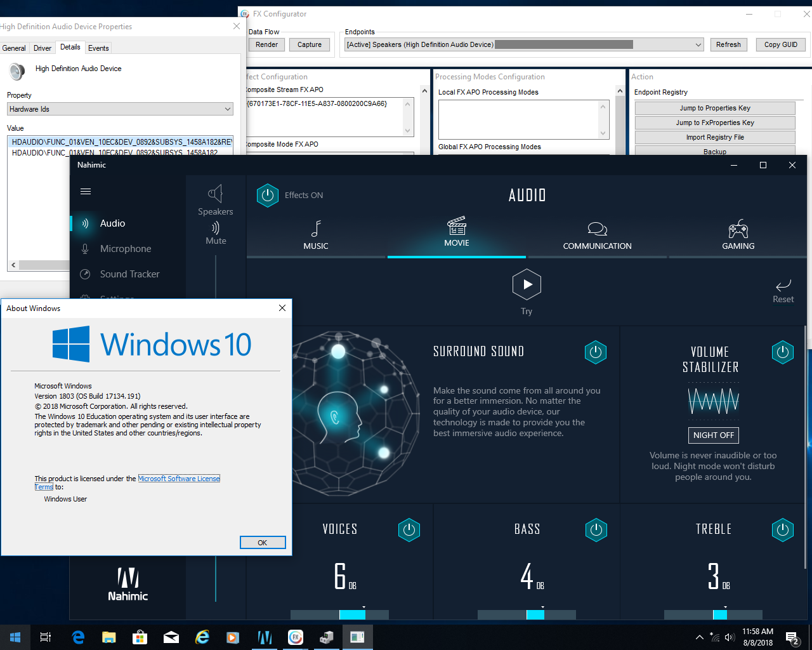The width and height of the screenshot is (812, 650).
Task: Click Copy GUID button
Action: pos(781,44)
